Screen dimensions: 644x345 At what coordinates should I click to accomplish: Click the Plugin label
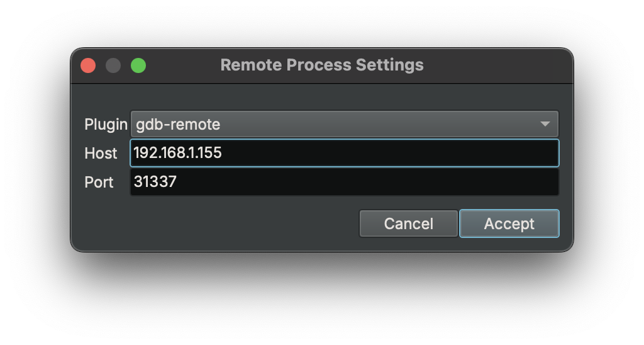[x=106, y=124]
